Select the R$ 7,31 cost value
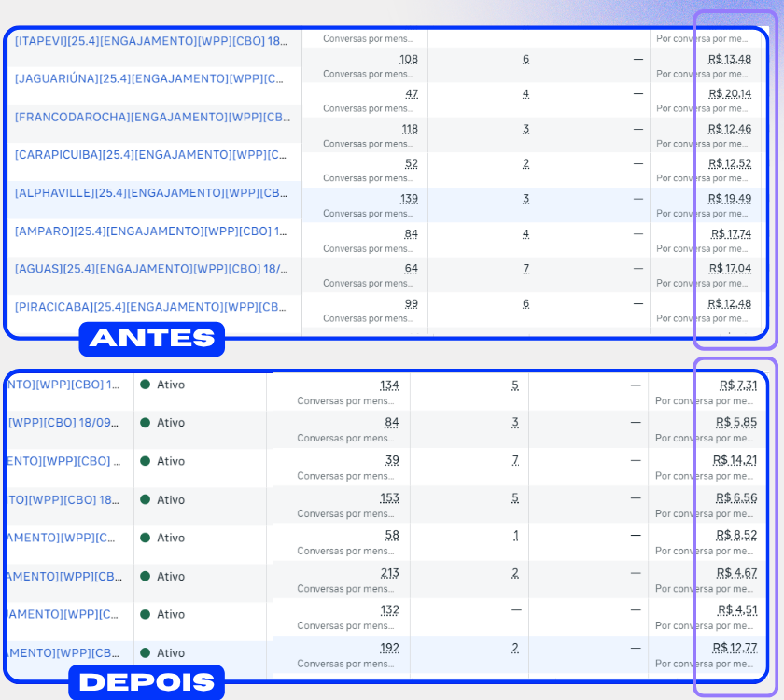The height and width of the screenshot is (700, 784). 738,385
